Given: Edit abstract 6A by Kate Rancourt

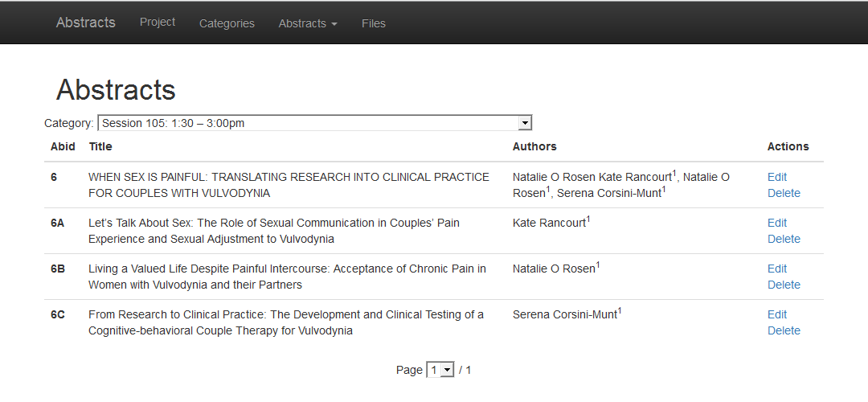Looking at the screenshot, I should point(776,223).
